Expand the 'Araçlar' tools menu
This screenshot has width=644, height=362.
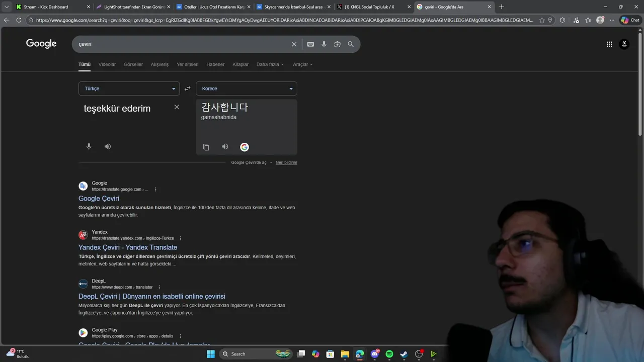point(303,64)
